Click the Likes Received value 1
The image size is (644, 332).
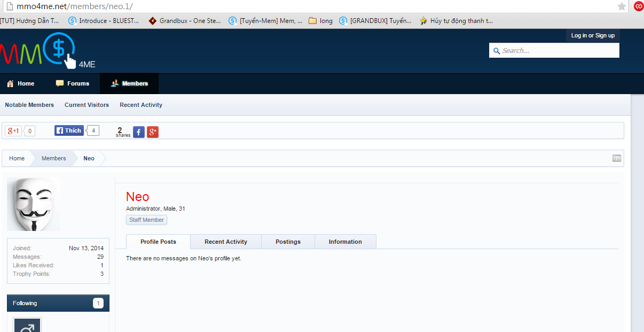(x=102, y=265)
